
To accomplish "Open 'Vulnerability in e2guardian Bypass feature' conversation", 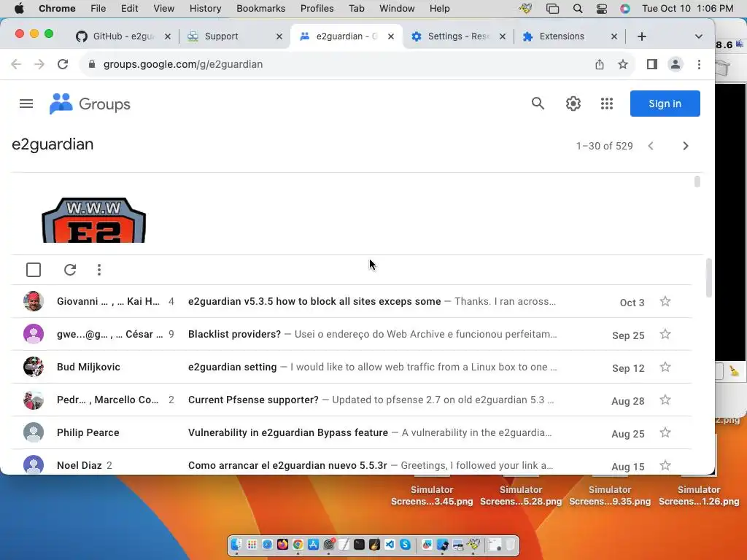I will [287, 432].
